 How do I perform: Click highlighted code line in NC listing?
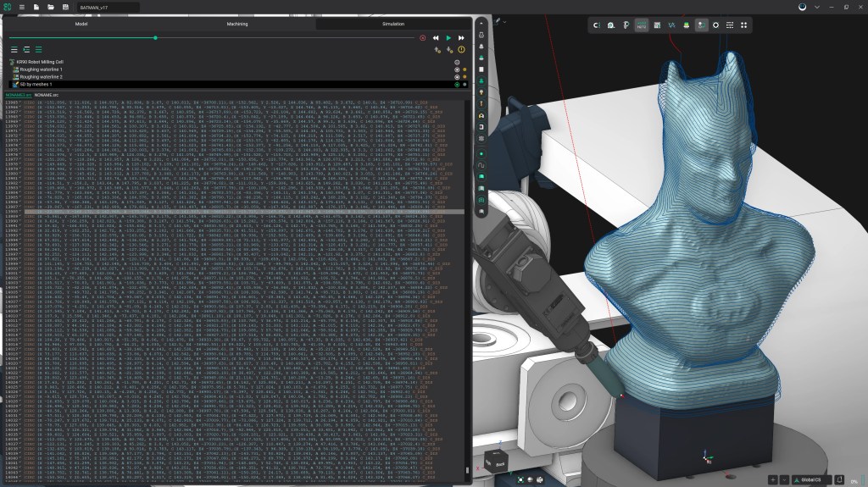244,212
